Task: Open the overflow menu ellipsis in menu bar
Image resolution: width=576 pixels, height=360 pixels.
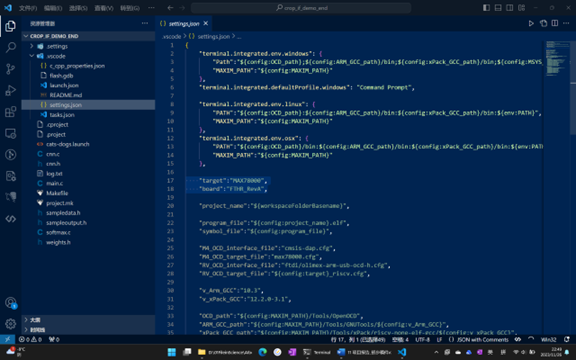Action: [151, 8]
